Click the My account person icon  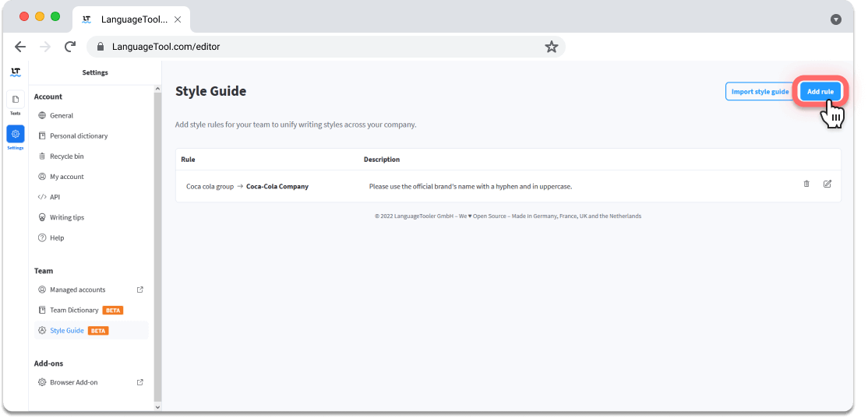click(42, 177)
